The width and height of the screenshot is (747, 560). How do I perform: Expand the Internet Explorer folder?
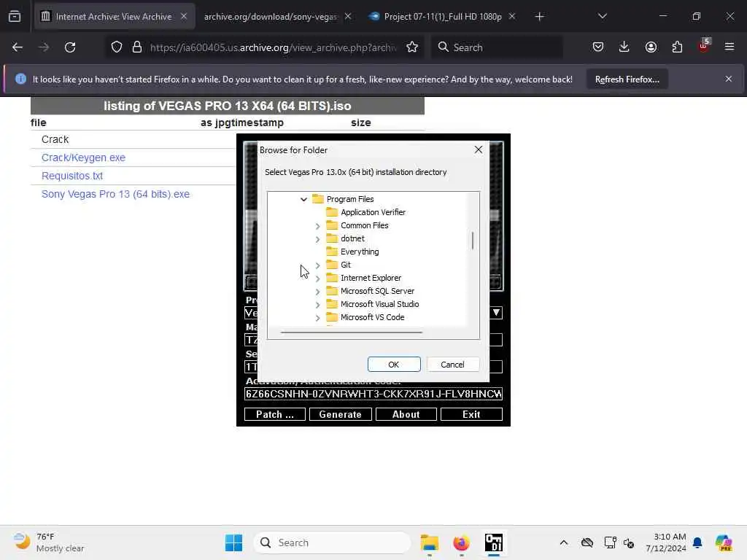317,278
